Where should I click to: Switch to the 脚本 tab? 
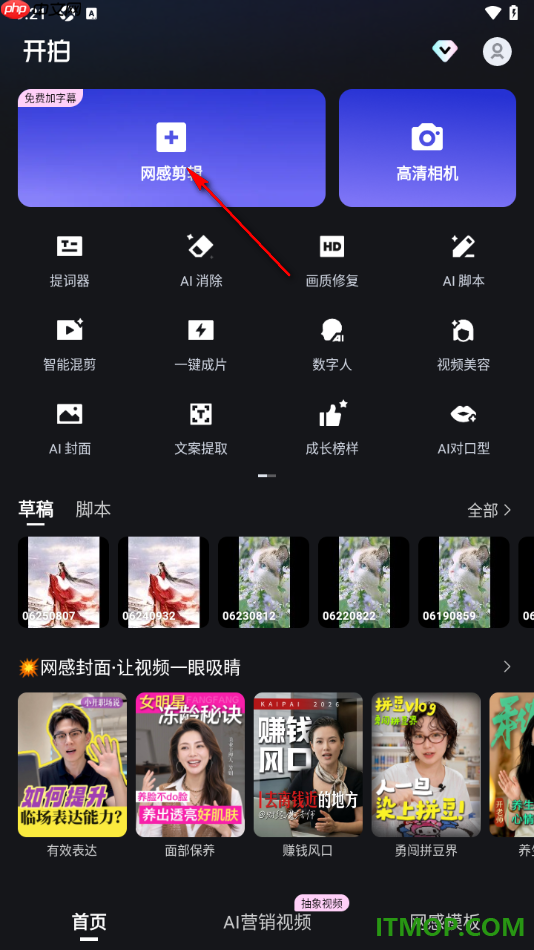(x=93, y=510)
